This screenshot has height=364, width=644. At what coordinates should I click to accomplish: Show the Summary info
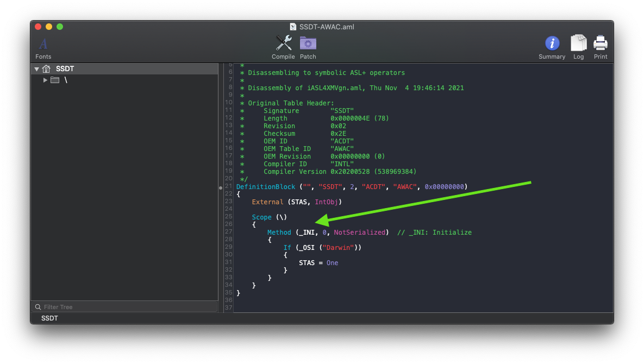point(552,43)
